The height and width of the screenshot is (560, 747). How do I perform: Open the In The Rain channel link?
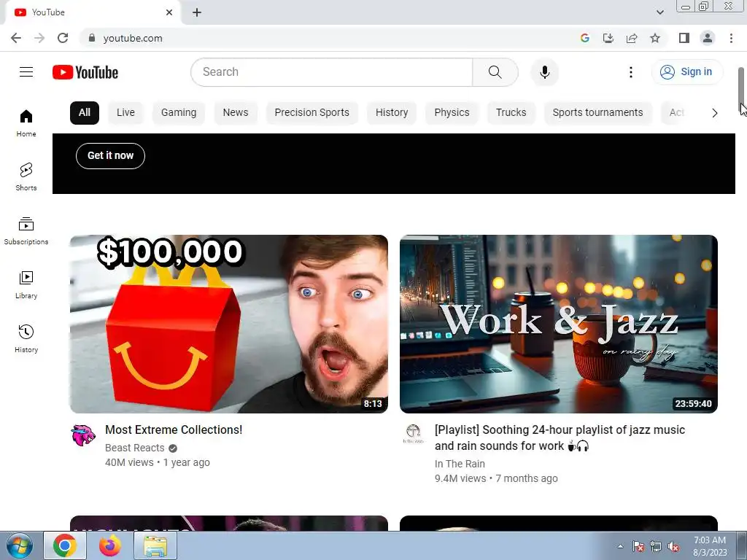460,464
